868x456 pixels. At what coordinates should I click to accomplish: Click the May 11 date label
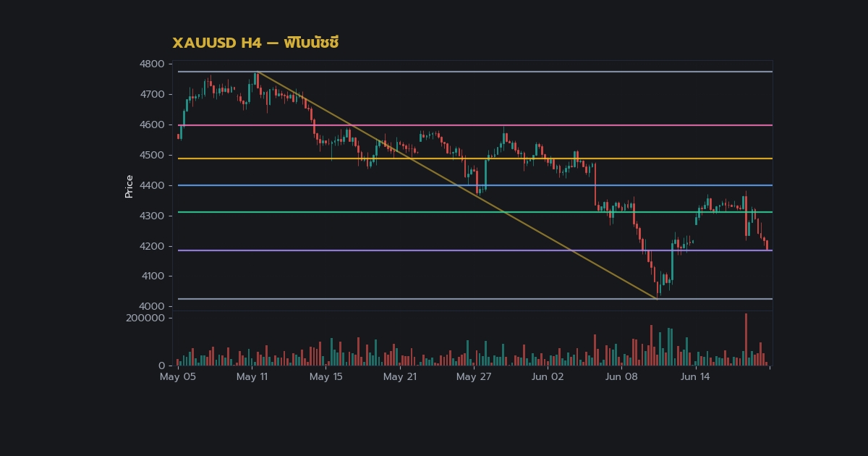tap(252, 377)
